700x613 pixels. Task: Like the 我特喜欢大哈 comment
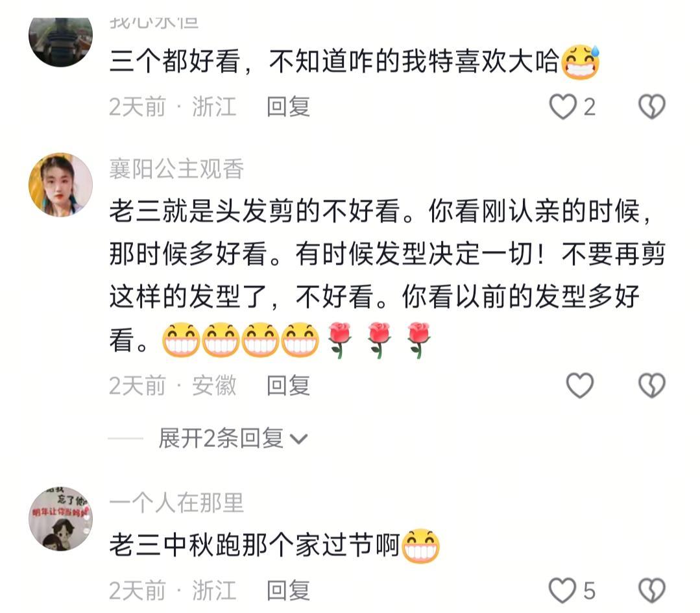pyautogui.click(x=562, y=106)
